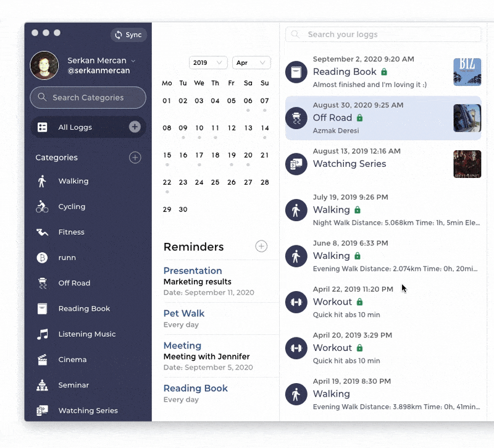Select calendar day 30

click(183, 209)
